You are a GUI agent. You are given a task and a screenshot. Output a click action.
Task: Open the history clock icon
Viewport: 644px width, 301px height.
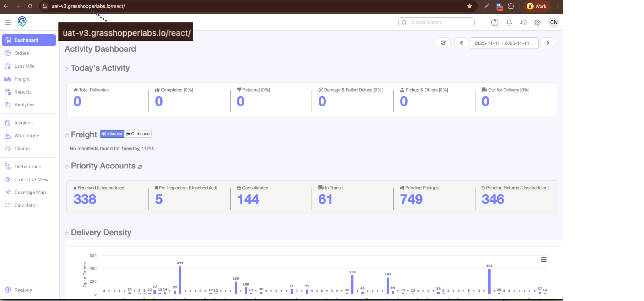[x=523, y=22]
